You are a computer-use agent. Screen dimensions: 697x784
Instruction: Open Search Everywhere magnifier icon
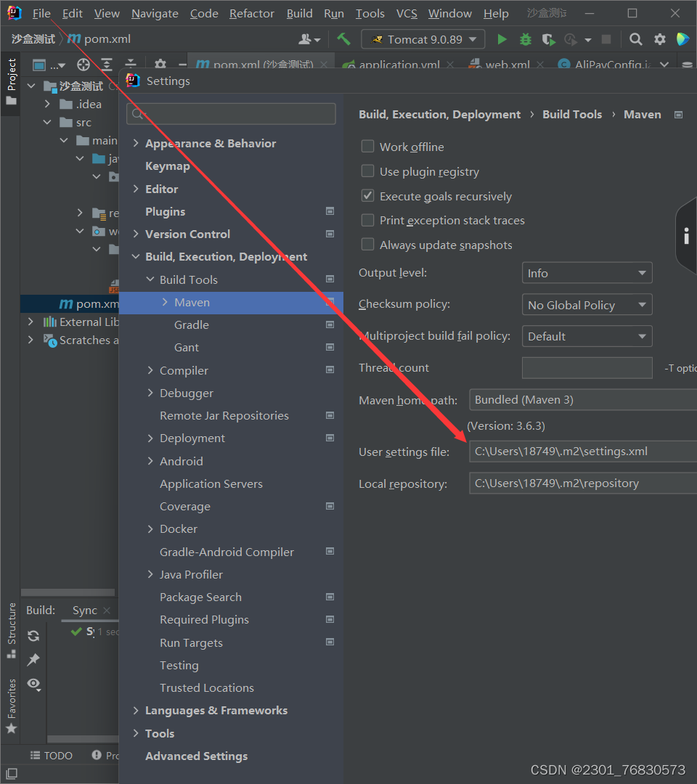[x=635, y=39]
